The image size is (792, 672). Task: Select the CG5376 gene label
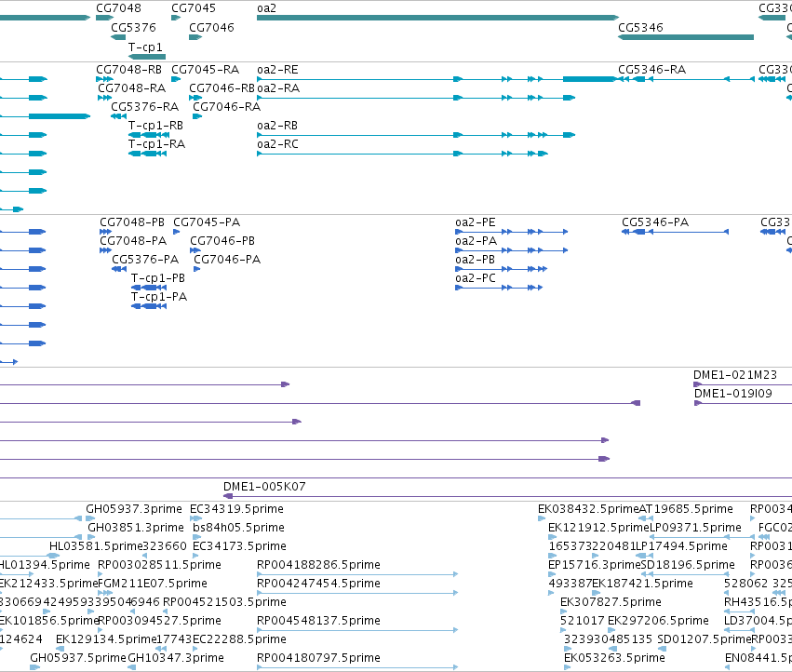133,27
